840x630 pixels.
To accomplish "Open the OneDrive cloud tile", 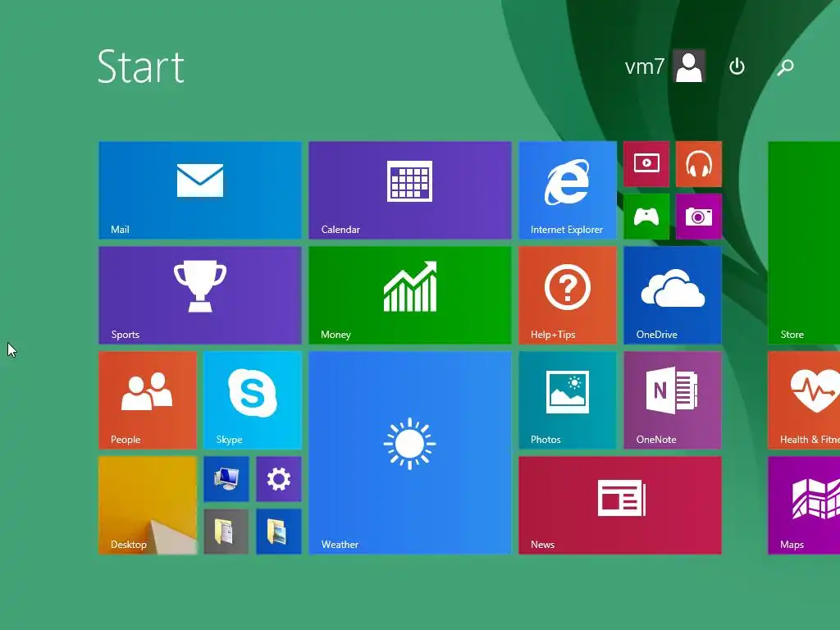I will click(673, 295).
